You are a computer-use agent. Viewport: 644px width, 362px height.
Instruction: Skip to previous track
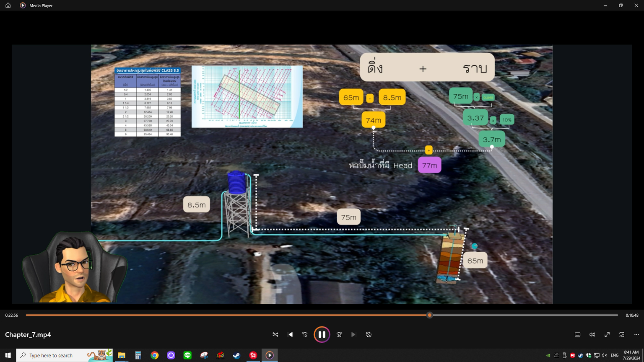pos(290,334)
